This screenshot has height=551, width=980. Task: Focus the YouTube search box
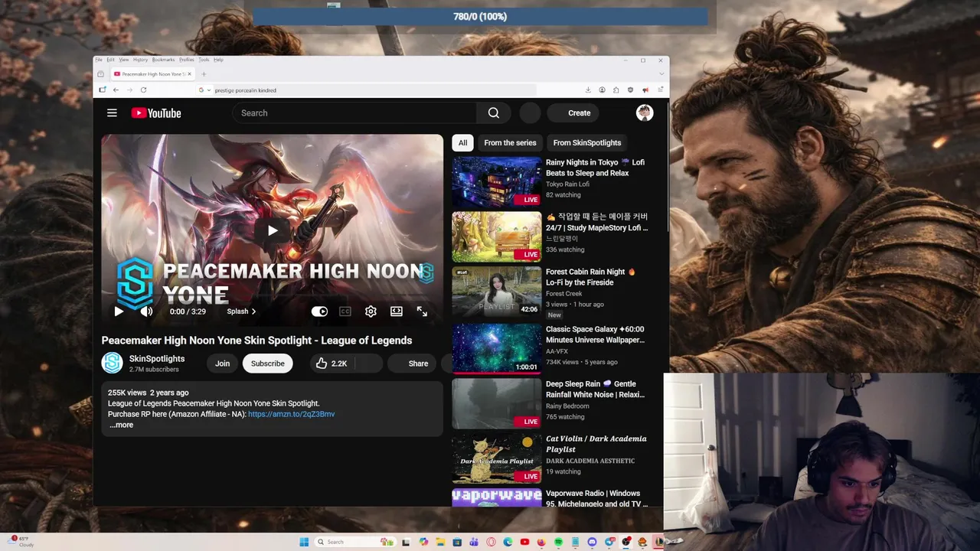coord(354,113)
